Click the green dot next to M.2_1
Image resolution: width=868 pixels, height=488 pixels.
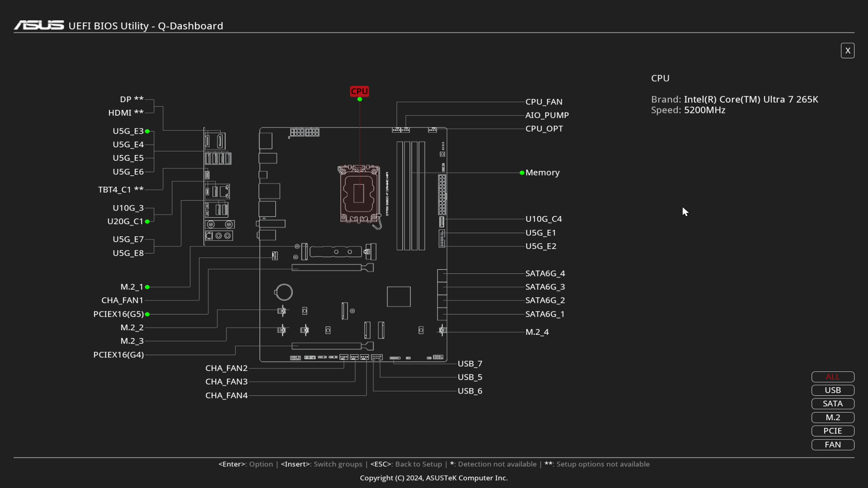147,287
